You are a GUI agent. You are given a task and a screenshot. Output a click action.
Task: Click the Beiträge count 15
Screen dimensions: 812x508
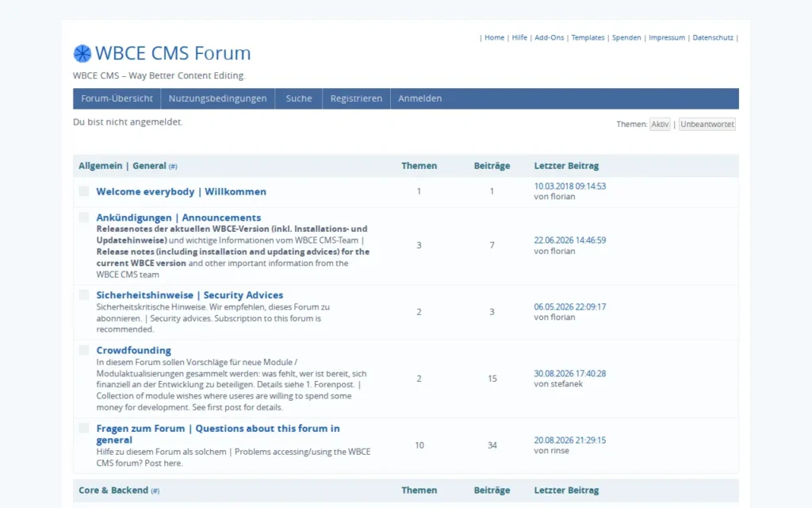click(x=492, y=379)
